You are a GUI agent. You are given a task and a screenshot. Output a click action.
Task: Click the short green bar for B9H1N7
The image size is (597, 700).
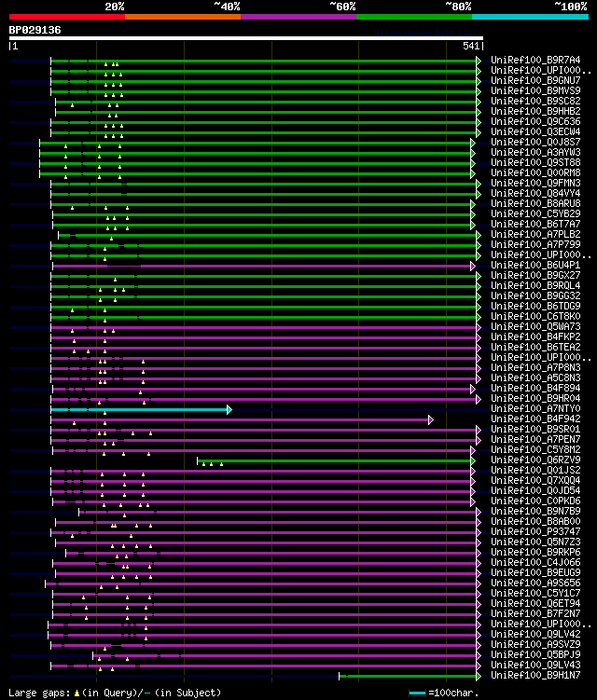[408, 677]
